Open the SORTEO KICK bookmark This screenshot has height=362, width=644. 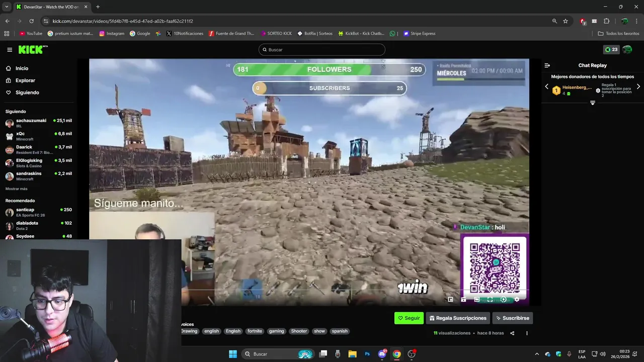tap(276, 34)
